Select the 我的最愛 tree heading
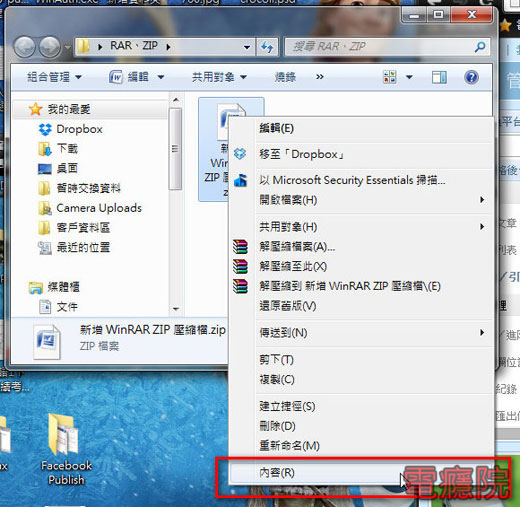Image resolution: width=520 pixels, height=507 pixels. click(69, 109)
